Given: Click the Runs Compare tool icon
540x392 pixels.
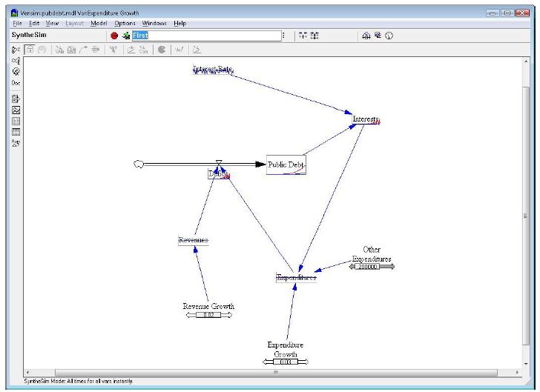Looking at the screenshot, I should pyautogui.click(x=16, y=142).
